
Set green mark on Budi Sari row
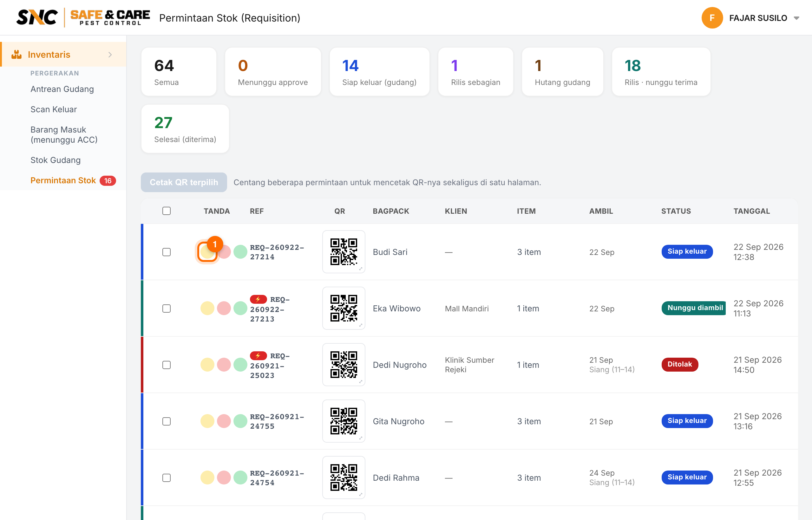coord(240,252)
